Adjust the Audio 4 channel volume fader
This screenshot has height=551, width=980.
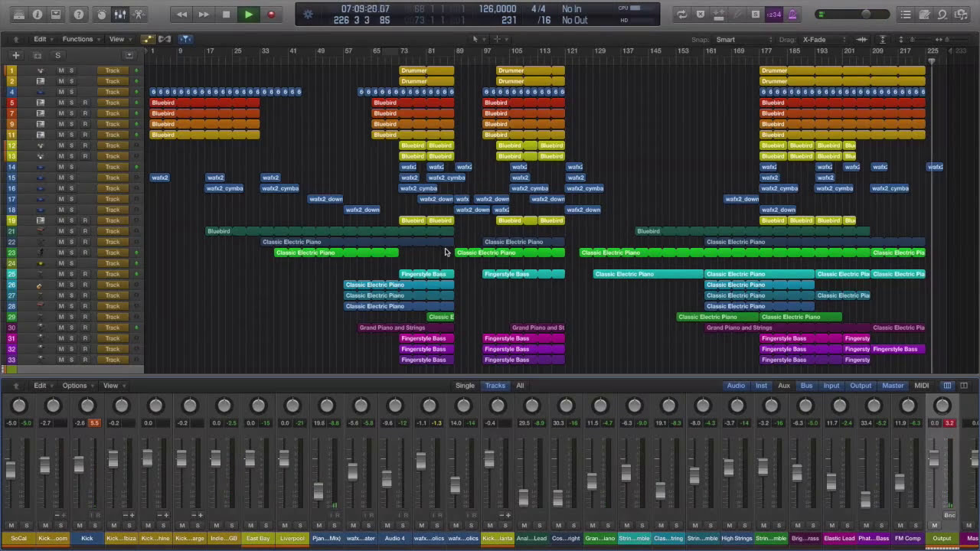point(387,479)
